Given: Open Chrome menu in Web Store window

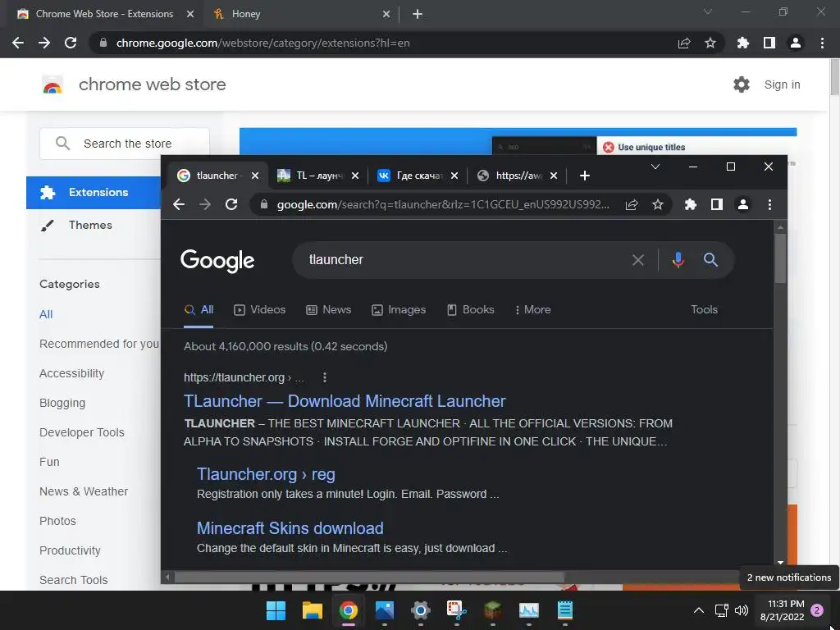Looking at the screenshot, I should pos(822,43).
